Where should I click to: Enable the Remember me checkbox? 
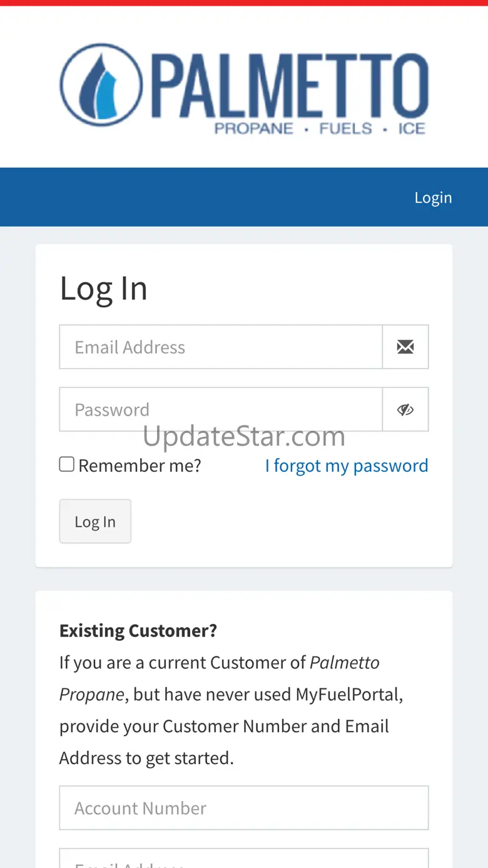click(67, 464)
